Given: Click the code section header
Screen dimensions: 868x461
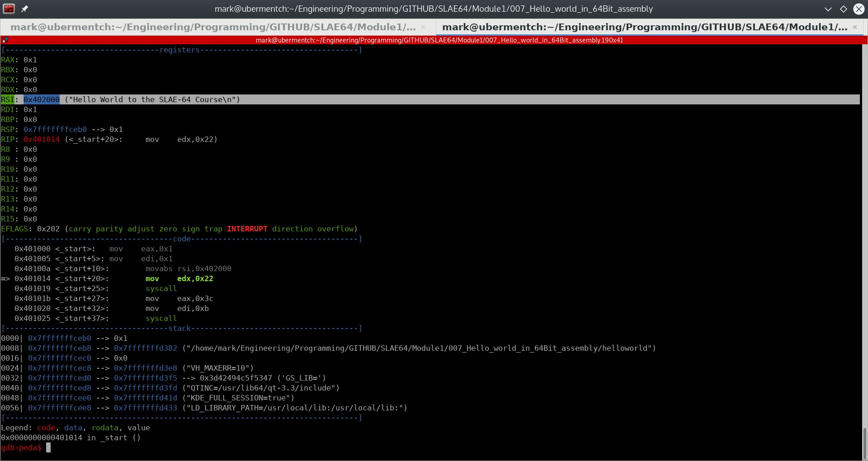Looking at the screenshot, I should tap(182, 239).
